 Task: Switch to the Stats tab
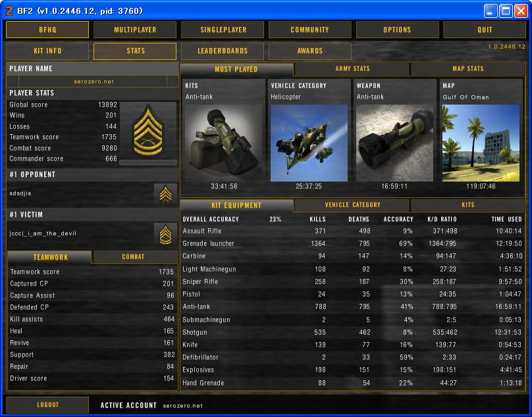(135, 51)
